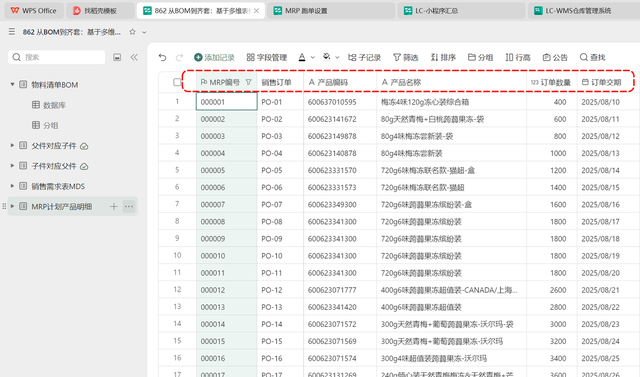Image resolution: width=640 pixels, height=377 pixels.
Task: Click cell PO-05 in 销售订单 column
Action: (280, 170)
